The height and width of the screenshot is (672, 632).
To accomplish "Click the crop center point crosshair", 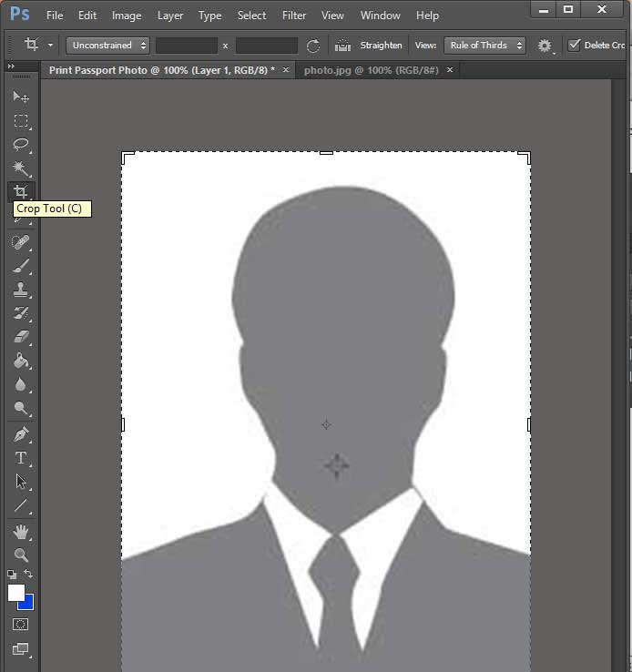I will (x=326, y=424).
